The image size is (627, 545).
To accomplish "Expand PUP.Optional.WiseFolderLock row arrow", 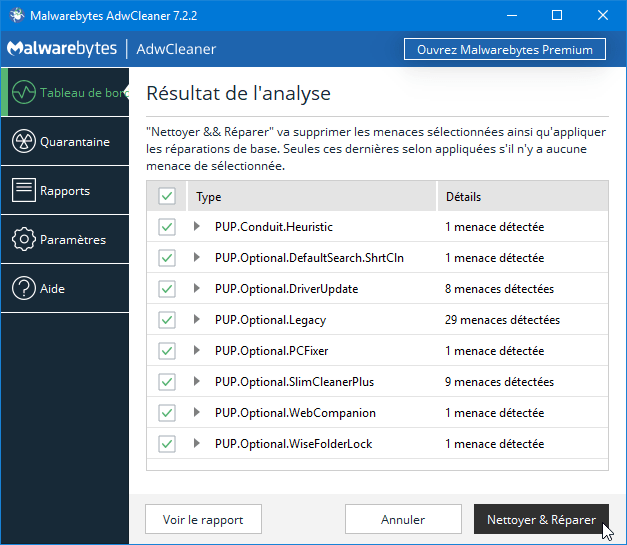I will pos(196,443).
